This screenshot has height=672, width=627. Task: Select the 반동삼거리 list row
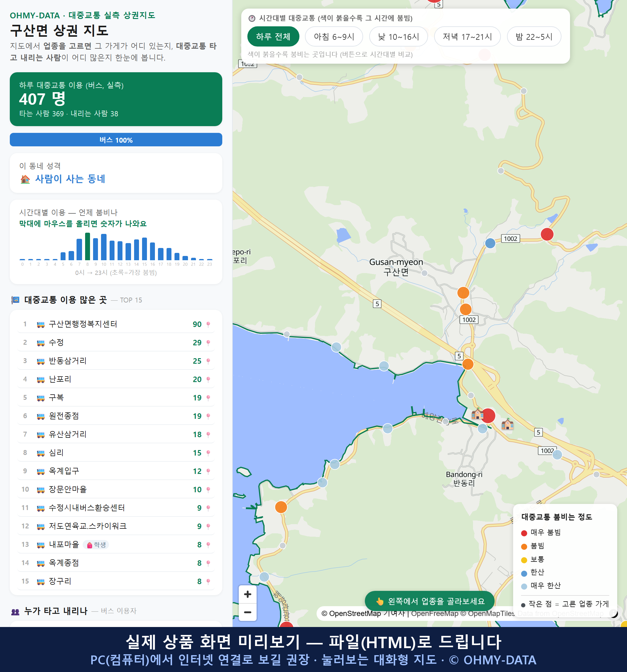pyautogui.click(x=116, y=361)
